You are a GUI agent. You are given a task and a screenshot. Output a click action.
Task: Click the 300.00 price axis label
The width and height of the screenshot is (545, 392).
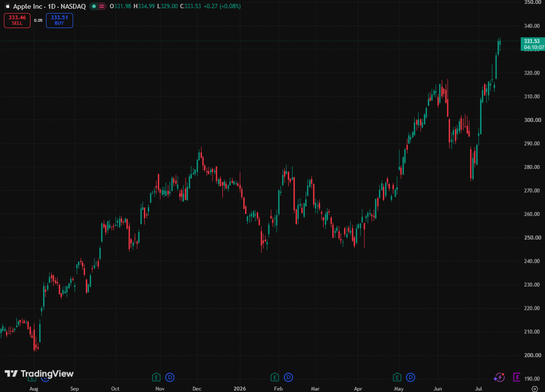tap(532, 120)
